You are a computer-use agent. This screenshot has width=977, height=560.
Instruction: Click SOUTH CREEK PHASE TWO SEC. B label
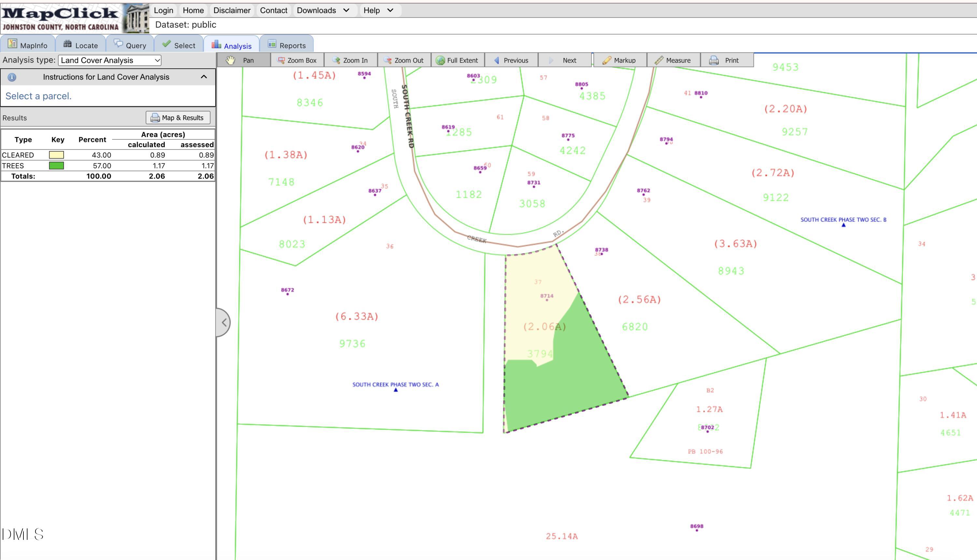pos(843,220)
